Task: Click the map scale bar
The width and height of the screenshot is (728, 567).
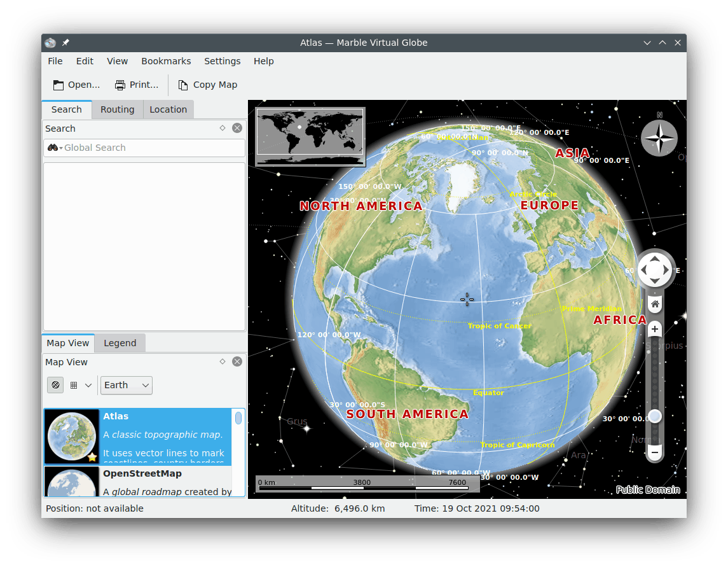Action: [x=367, y=484]
